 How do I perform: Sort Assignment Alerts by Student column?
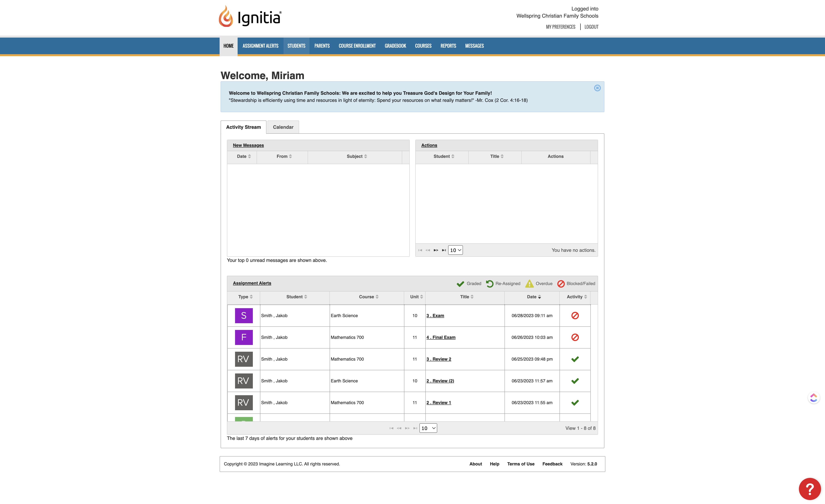[296, 297]
